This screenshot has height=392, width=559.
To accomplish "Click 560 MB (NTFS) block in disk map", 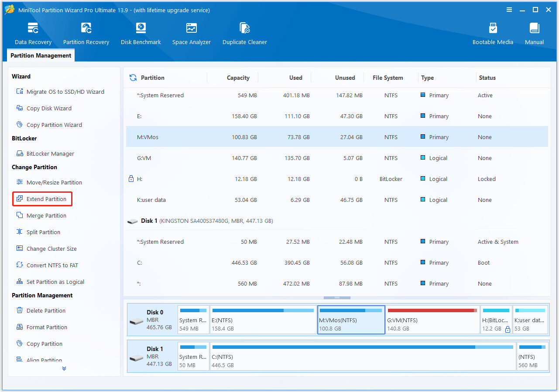I will [532, 356].
